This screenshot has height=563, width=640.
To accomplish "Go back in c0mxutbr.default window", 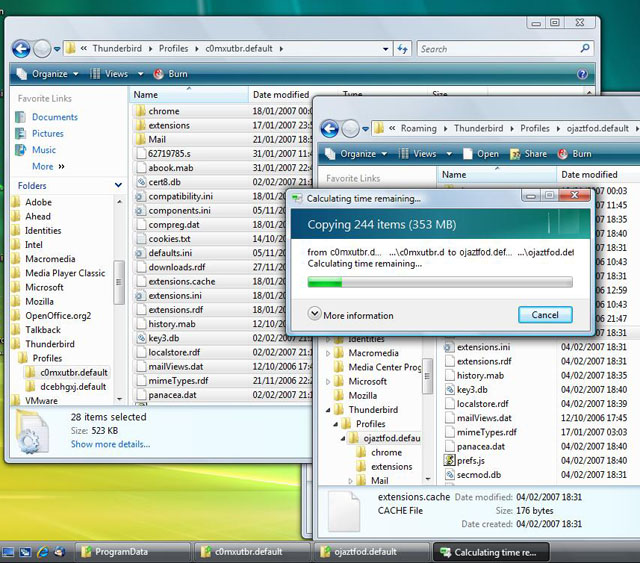I will 21,49.
